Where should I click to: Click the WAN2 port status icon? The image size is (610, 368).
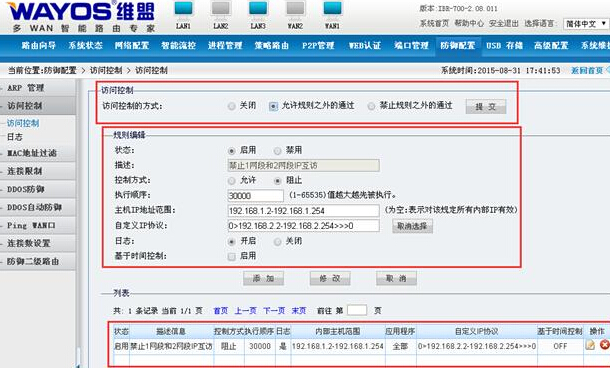pyautogui.click(x=295, y=11)
